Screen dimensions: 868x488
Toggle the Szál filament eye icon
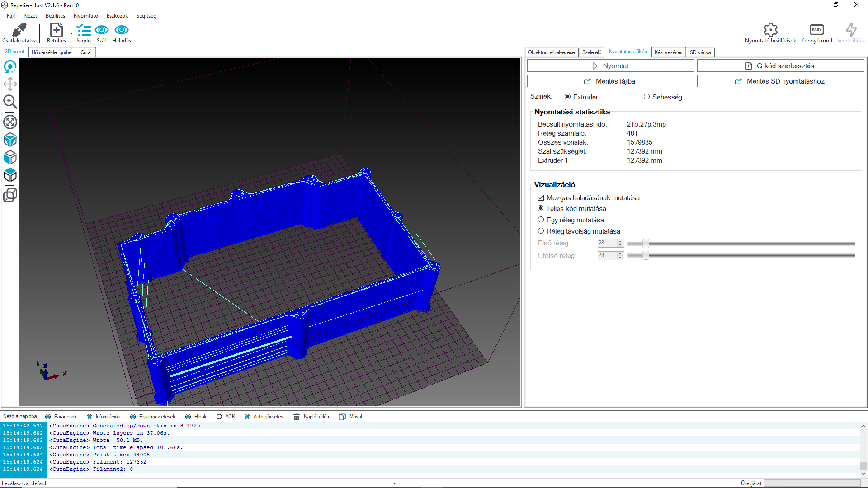click(x=101, y=30)
